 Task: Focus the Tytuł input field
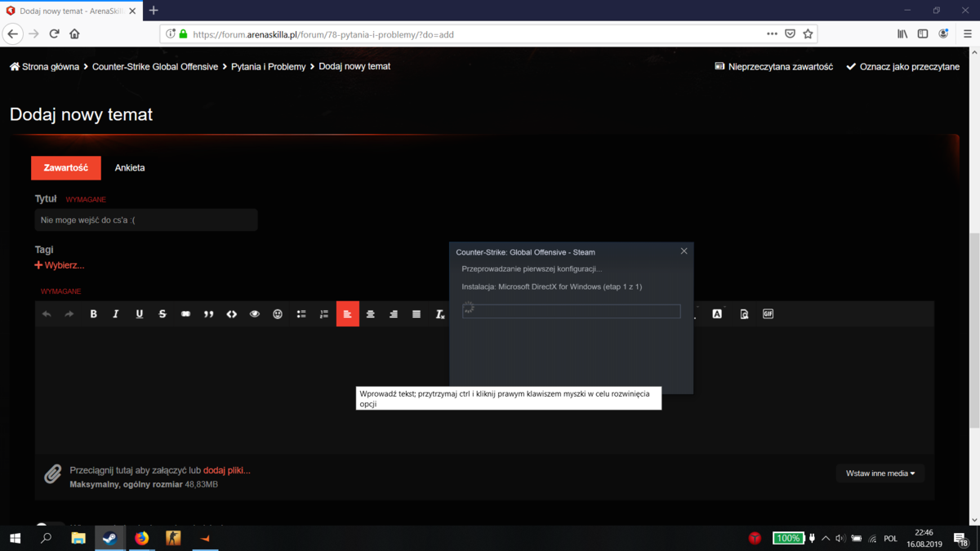146,220
